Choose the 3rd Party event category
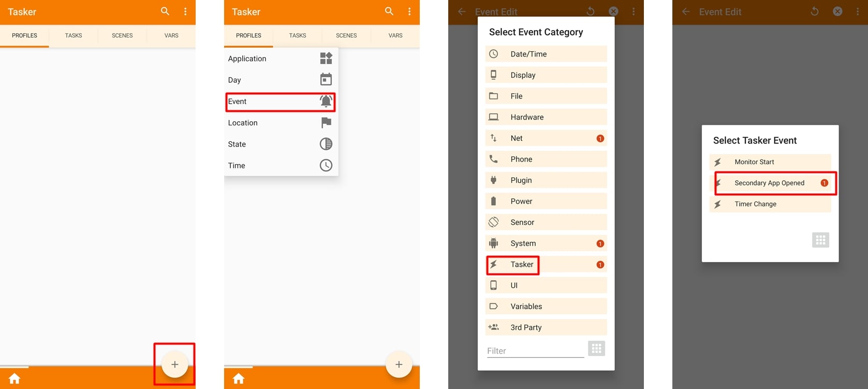Image resolution: width=868 pixels, height=389 pixels. click(x=546, y=327)
